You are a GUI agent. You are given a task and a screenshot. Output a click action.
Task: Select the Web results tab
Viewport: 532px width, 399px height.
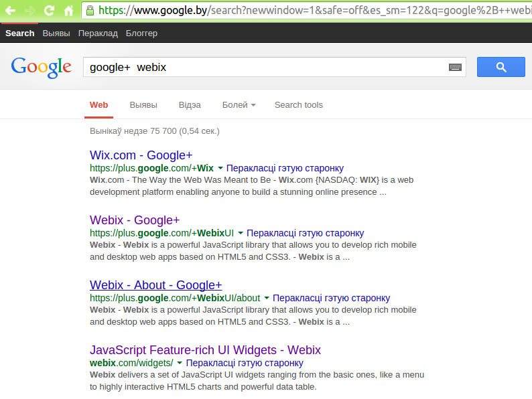(x=98, y=104)
